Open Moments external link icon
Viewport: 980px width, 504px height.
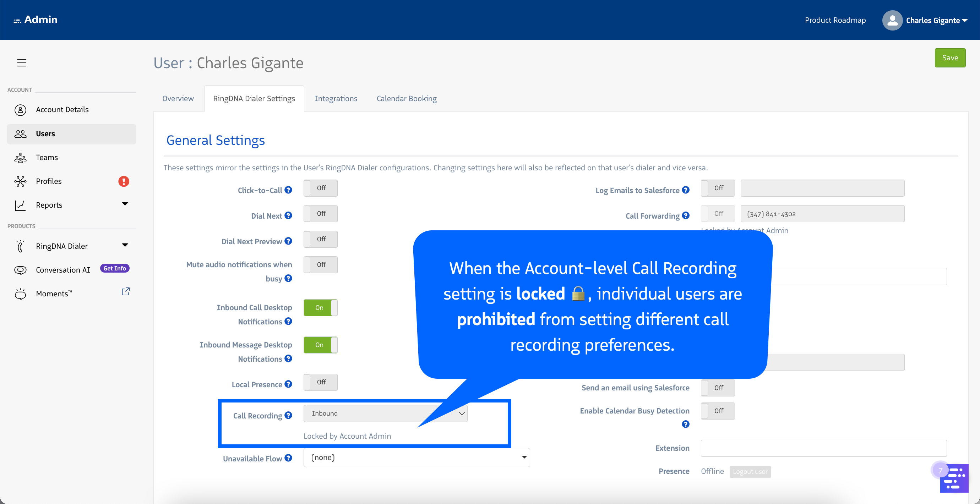(126, 292)
